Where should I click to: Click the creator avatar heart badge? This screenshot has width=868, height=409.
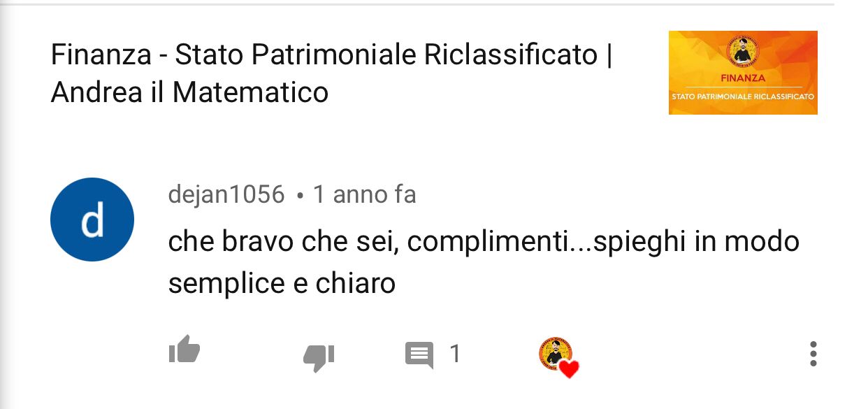click(558, 357)
